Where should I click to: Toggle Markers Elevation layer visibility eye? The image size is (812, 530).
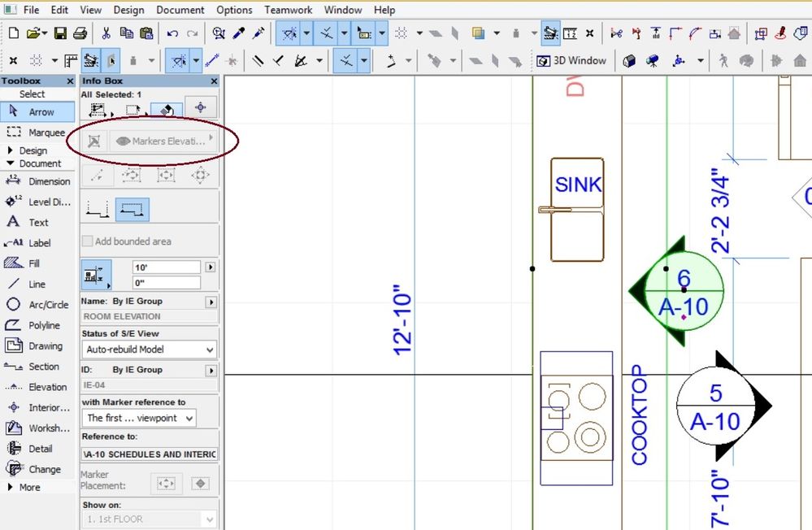click(123, 141)
